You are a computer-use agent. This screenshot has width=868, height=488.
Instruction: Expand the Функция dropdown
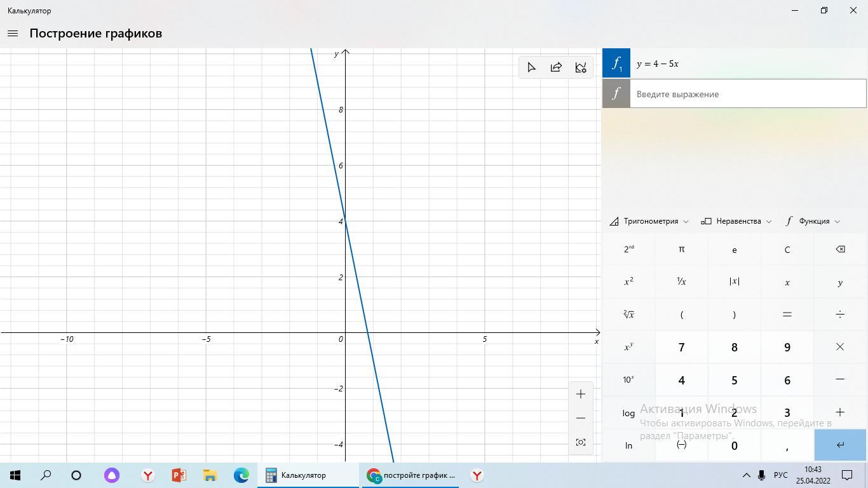813,221
